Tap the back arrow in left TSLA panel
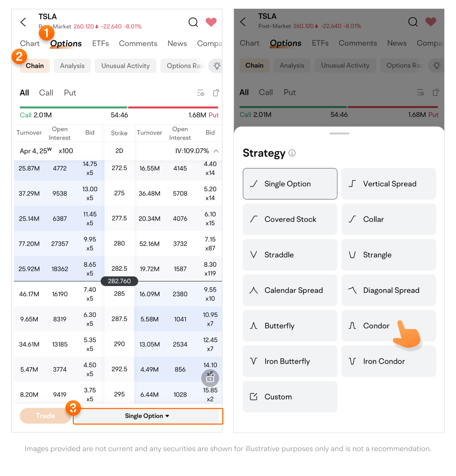 coord(24,22)
